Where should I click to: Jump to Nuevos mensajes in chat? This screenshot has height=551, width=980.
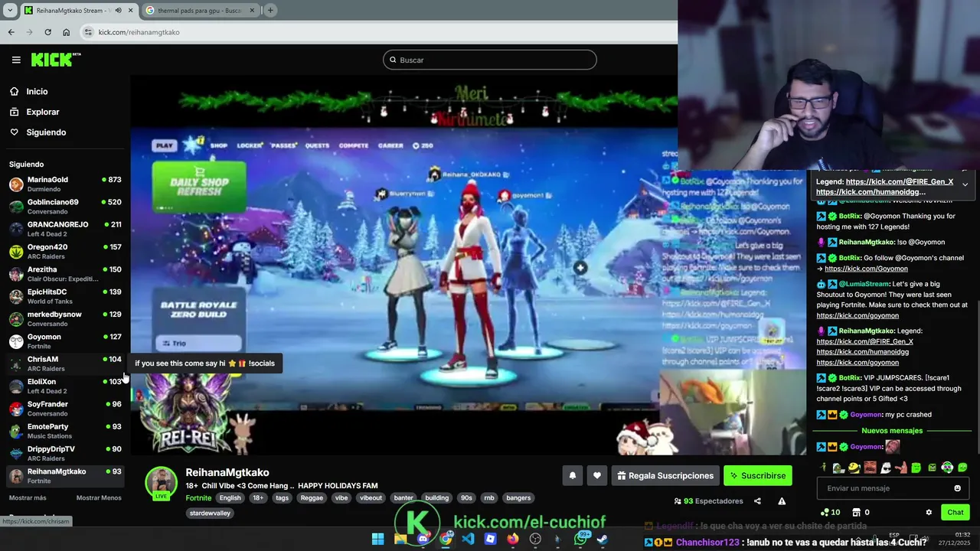tap(892, 431)
